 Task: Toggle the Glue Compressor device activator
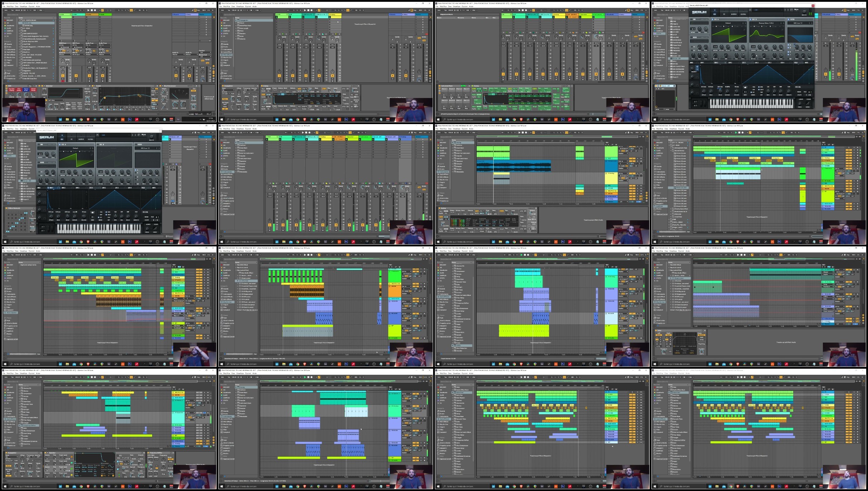pos(160,86)
